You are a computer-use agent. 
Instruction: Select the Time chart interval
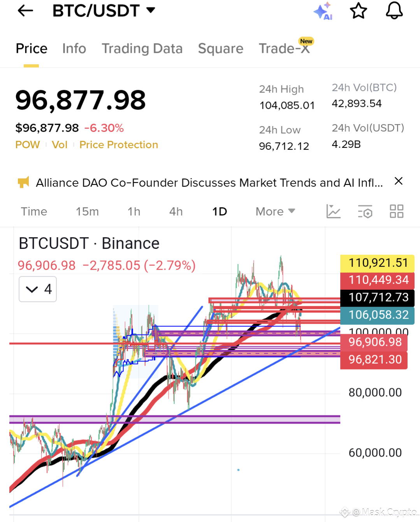34,211
